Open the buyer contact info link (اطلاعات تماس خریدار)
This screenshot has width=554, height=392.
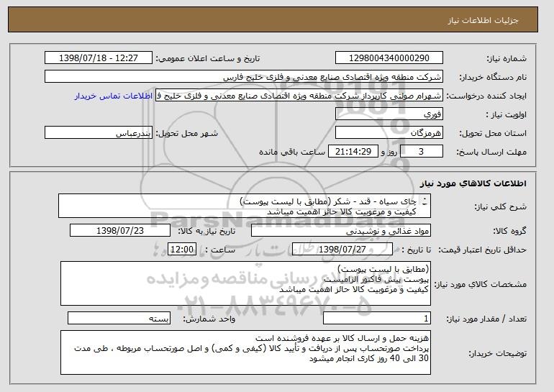pos(114,96)
